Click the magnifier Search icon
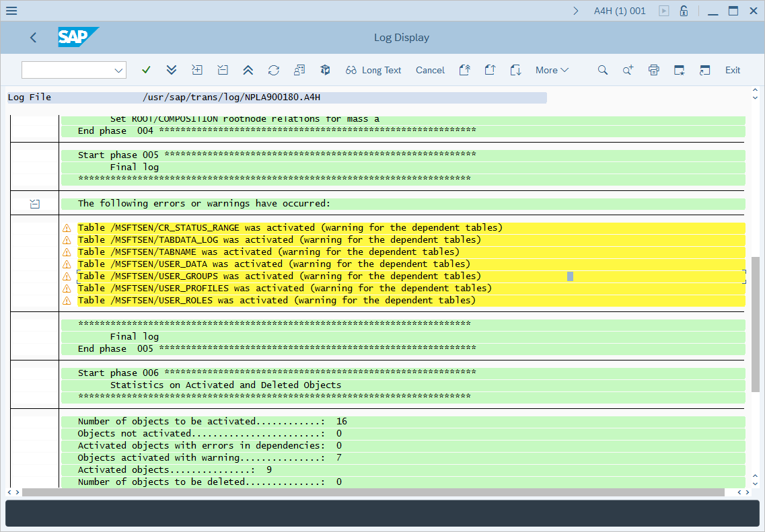Viewport: 765px width, 532px height. (x=602, y=70)
